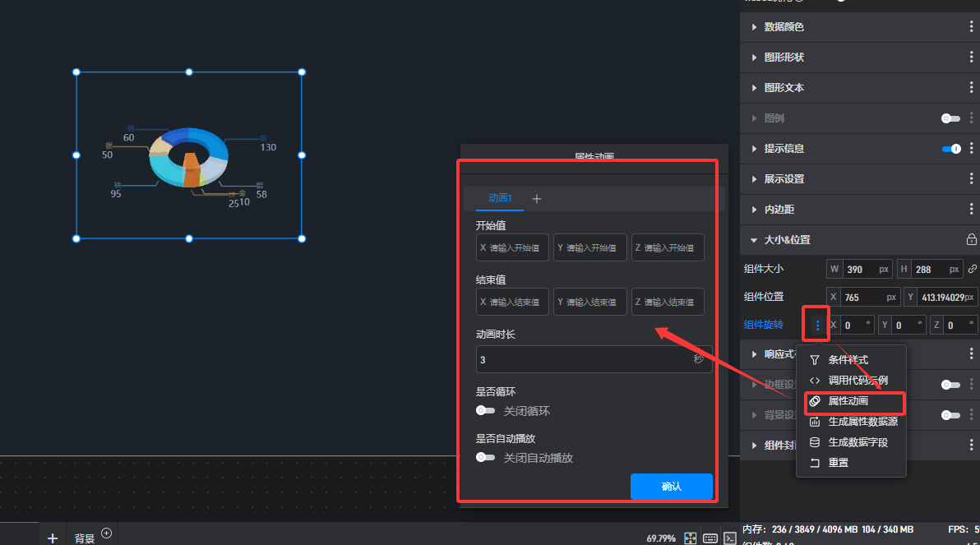
Task: Collapse the 大小&位置 section
Action: 754,240
